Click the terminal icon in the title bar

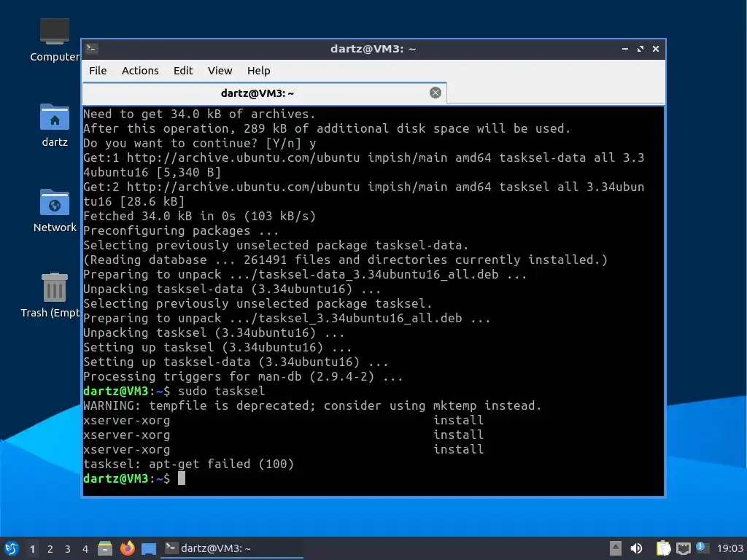(x=92, y=49)
